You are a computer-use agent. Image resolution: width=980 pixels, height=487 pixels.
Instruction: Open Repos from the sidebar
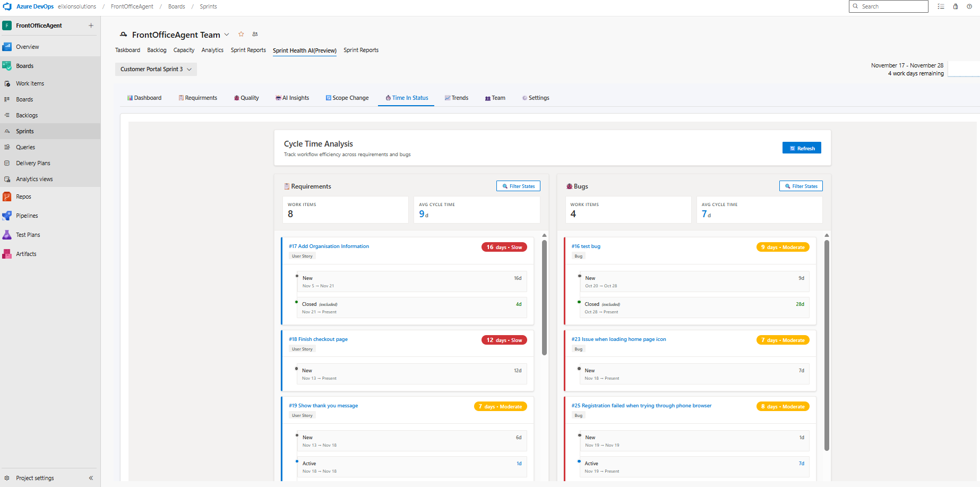point(23,196)
